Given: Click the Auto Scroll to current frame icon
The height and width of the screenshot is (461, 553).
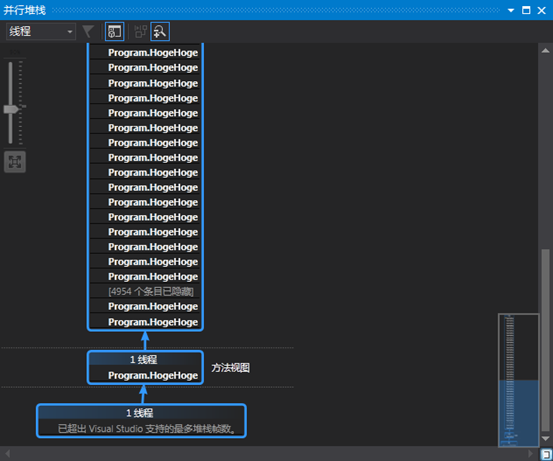Looking at the screenshot, I should coord(141,31).
